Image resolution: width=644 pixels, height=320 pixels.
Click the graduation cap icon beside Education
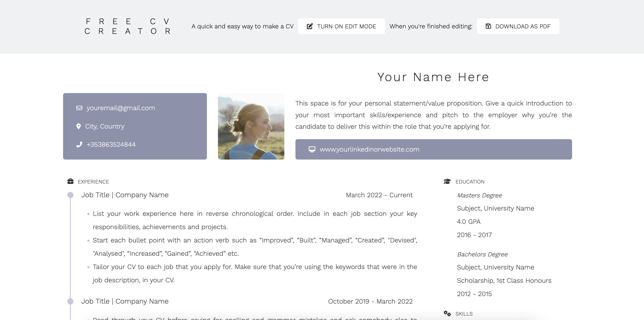click(447, 181)
